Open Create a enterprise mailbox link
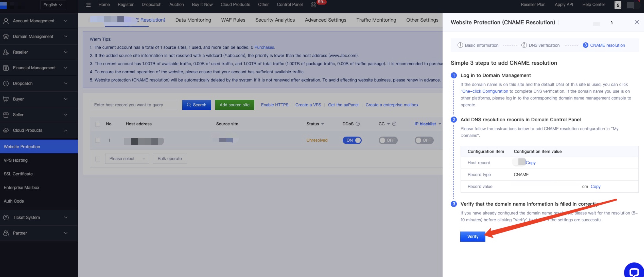644x277 pixels. [x=392, y=105]
